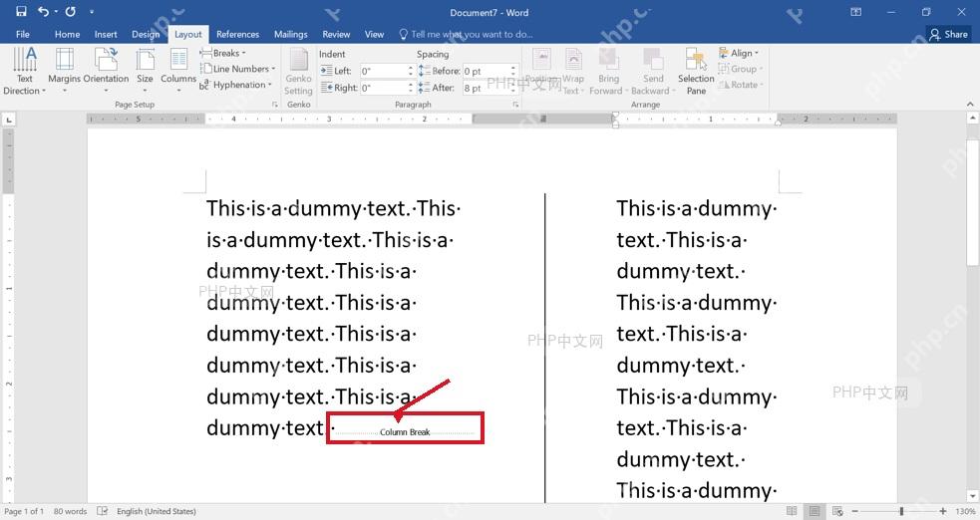The image size is (980, 520).
Task: Click the zoom in plus button
Action: (x=943, y=511)
